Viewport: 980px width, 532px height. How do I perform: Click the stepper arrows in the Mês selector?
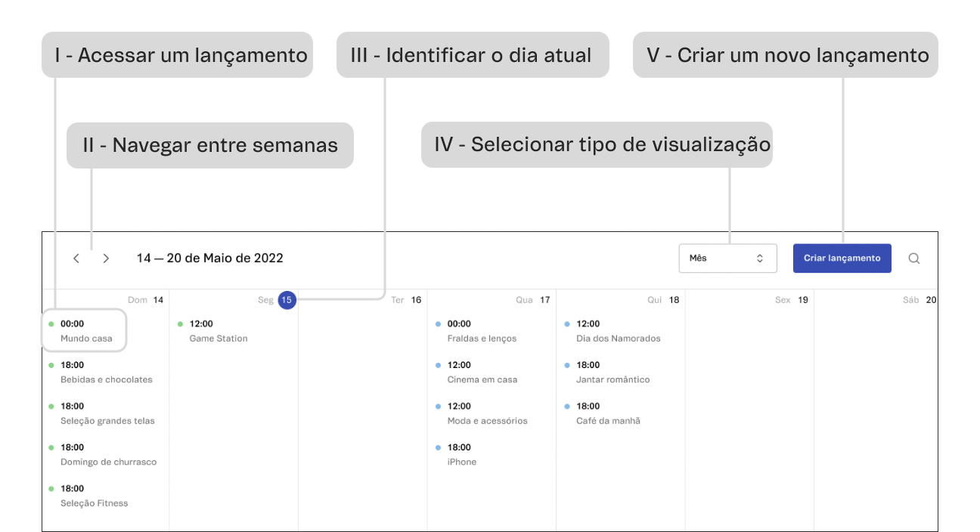point(760,258)
